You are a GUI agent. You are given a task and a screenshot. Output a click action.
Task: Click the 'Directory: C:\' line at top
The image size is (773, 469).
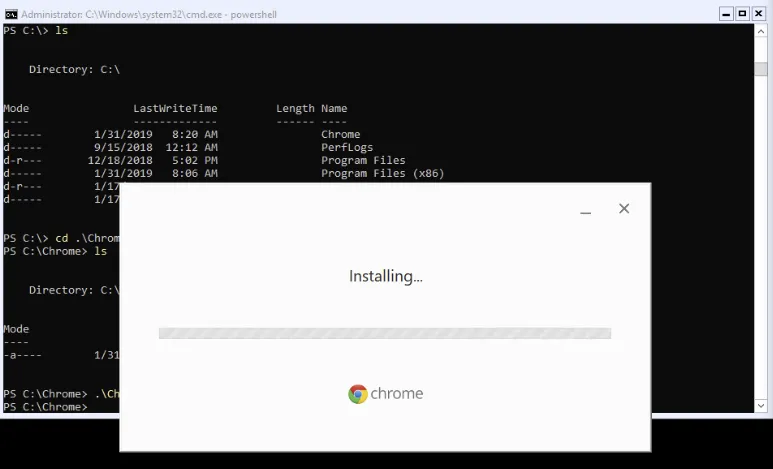74,70
